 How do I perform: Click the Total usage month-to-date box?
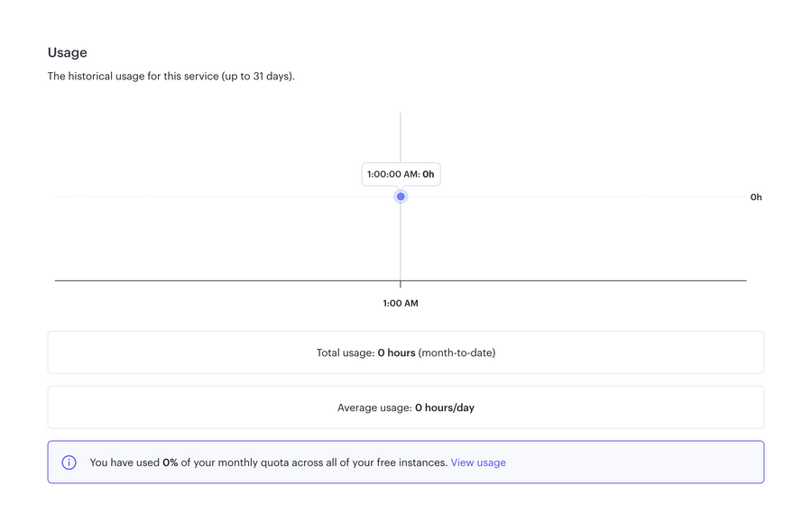coord(406,352)
